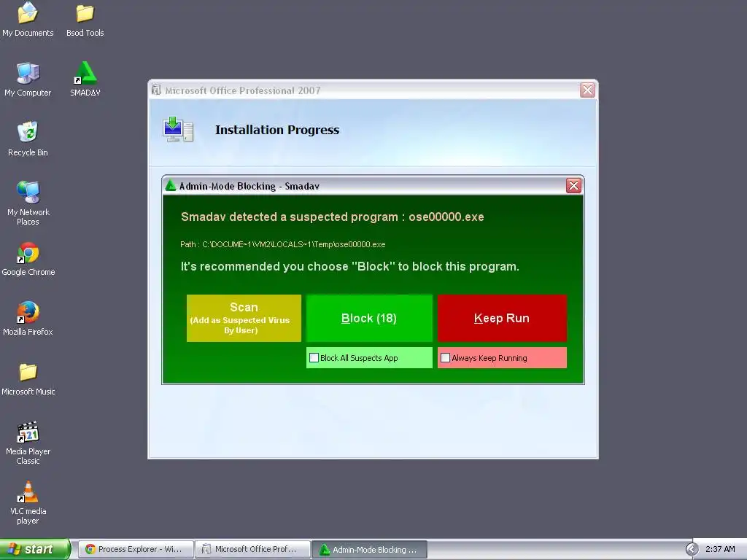
Task: Enable Block All Suspects App checkbox
Action: (314, 357)
